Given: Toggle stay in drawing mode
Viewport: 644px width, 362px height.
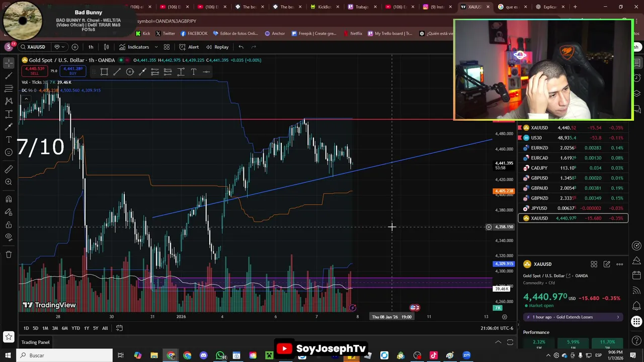Looking at the screenshot, I should pos(9,212).
